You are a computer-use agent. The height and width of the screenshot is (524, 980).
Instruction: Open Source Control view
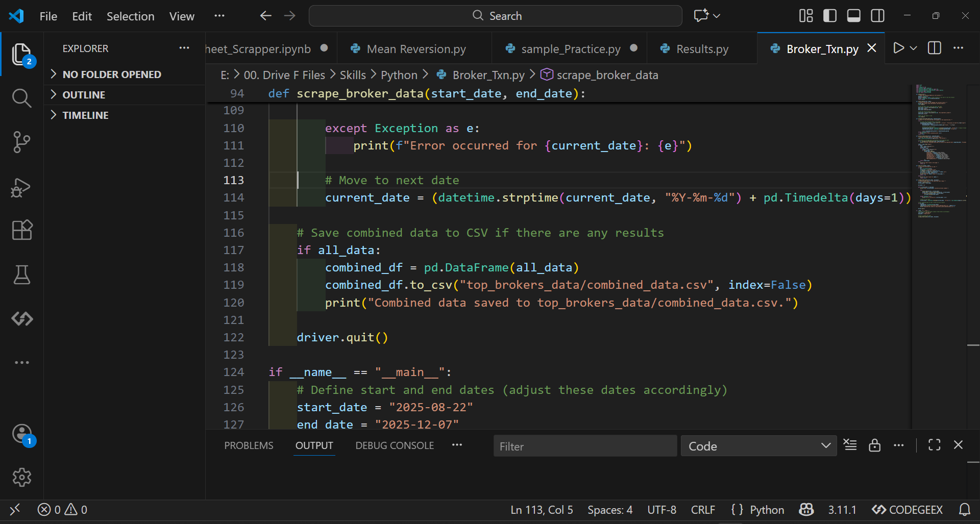22,142
